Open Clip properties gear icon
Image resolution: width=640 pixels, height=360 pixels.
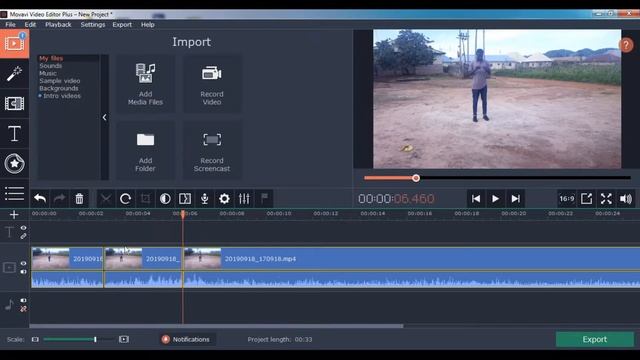(224, 199)
